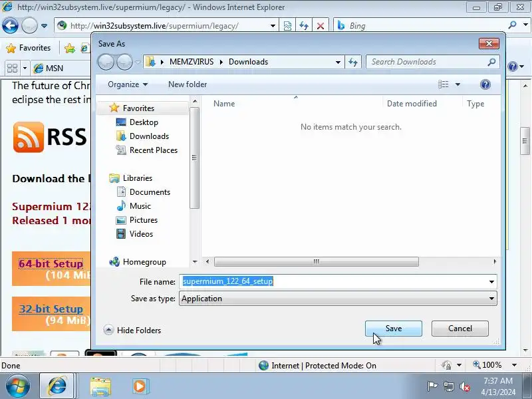This screenshot has height=399, width=532.
Task: Select Favorites in navigation pane
Action: click(138, 108)
